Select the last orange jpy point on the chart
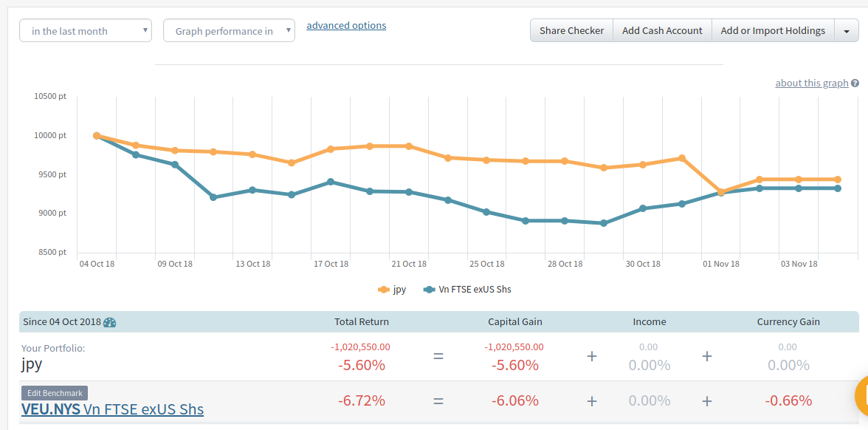The image size is (868, 430). [x=838, y=180]
